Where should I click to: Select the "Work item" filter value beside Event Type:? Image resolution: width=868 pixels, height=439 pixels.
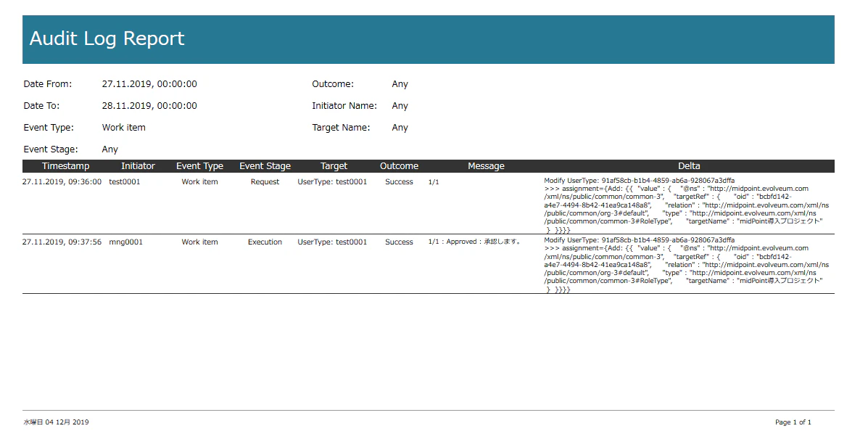click(x=123, y=127)
